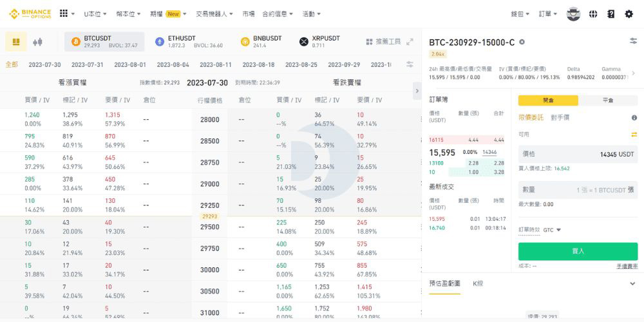
Task: Select the close position toggle tab
Action: pos(608,100)
